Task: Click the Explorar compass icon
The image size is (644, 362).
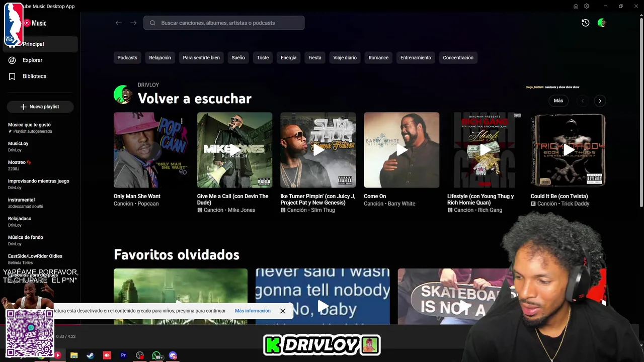Action: tap(12, 60)
